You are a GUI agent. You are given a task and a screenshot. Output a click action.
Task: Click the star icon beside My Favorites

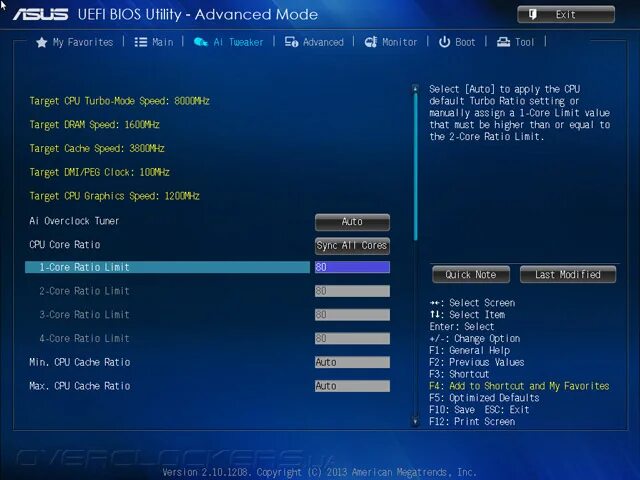click(x=42, y=42)
